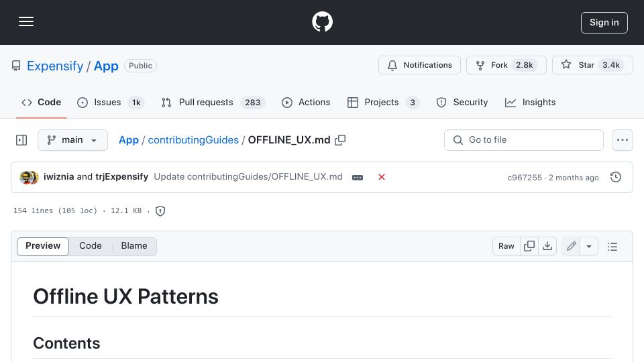Switch to the Code tab
Viewport: 644px width, 362px height.
pyautogui.click(x=41, y=102)
